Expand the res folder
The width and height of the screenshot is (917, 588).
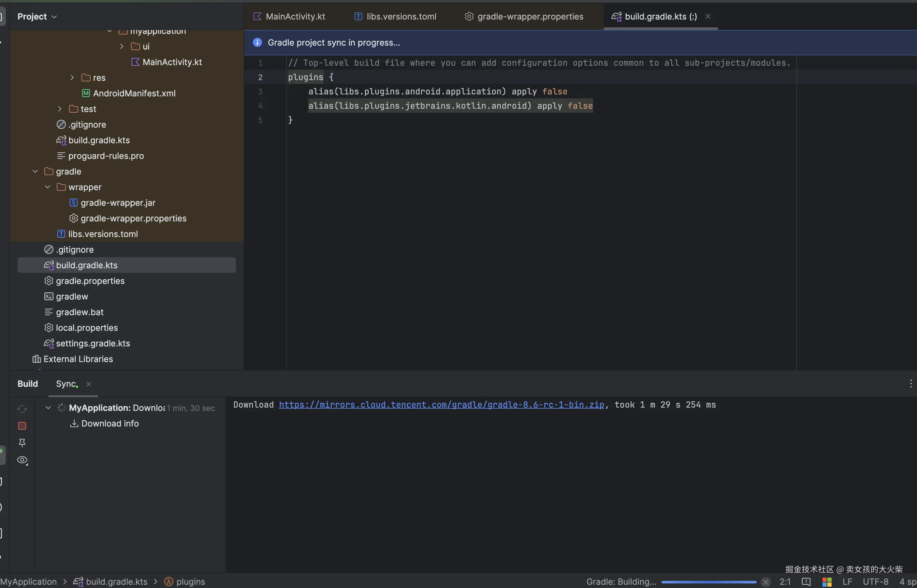72,77
